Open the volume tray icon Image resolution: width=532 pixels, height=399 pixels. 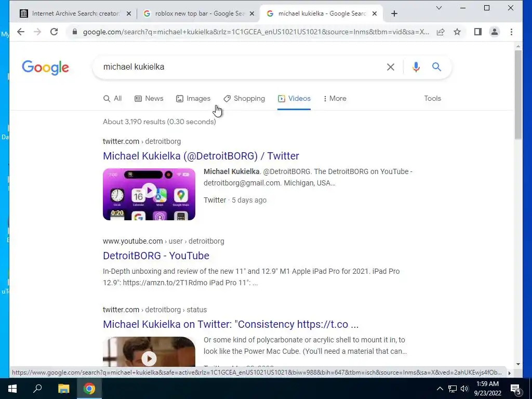[x=464, y=389]
